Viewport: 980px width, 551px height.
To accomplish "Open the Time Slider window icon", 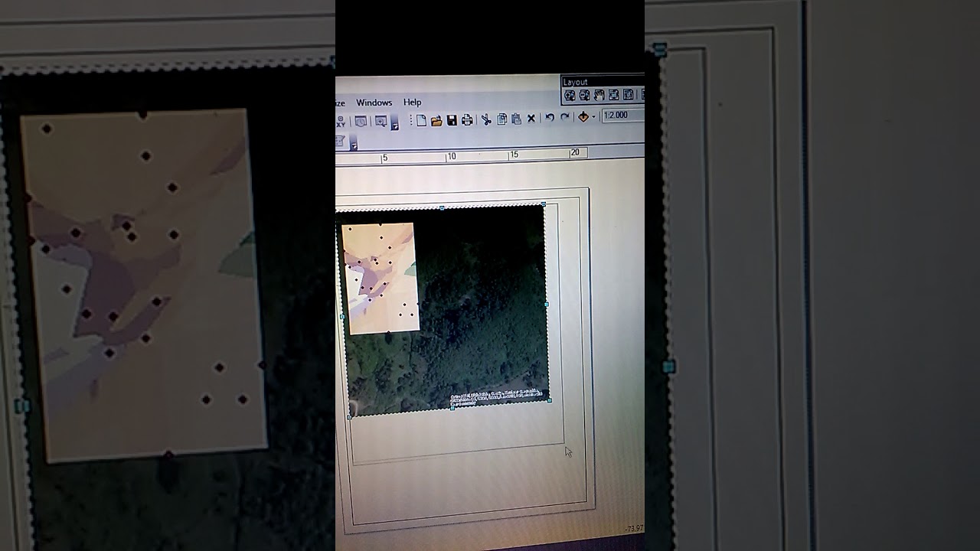I will pos(361,122).
